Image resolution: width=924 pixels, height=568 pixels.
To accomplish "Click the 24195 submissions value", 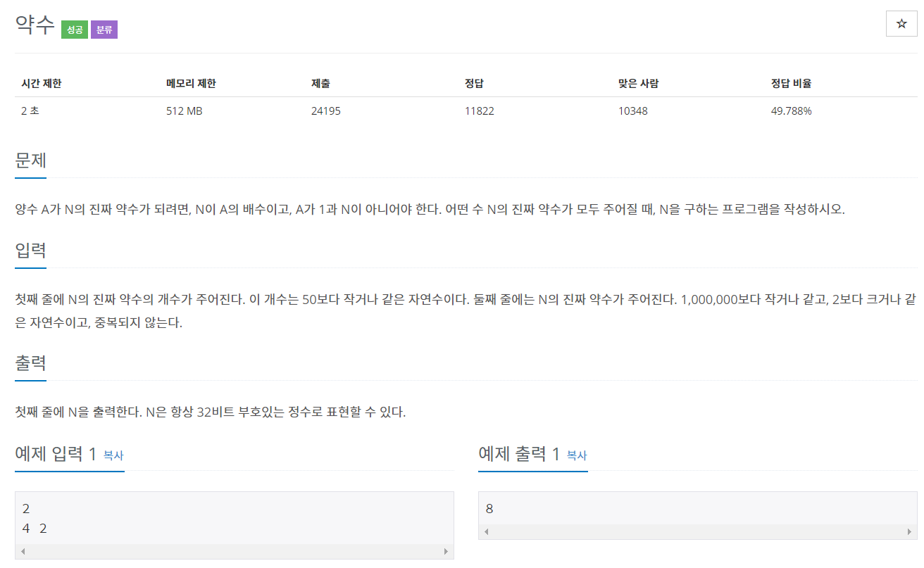I will click(325, 111).
